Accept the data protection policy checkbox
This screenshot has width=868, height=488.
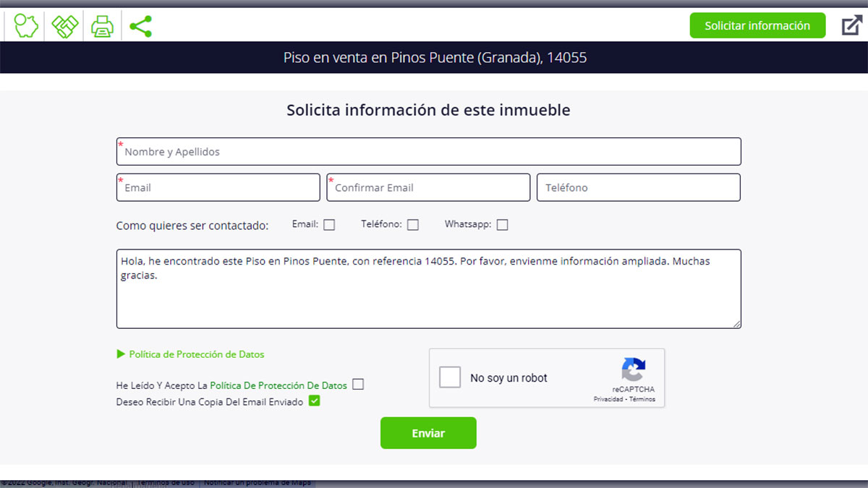click(x=358, y=385)
